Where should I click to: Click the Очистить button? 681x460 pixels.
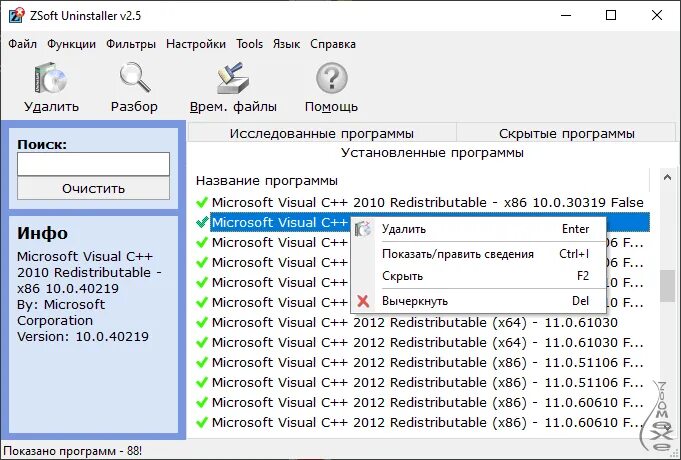pos(93,188)
